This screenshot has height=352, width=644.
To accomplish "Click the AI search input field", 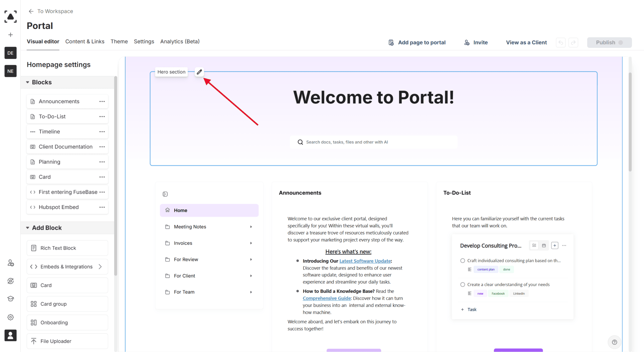I will tap(373, 142).
